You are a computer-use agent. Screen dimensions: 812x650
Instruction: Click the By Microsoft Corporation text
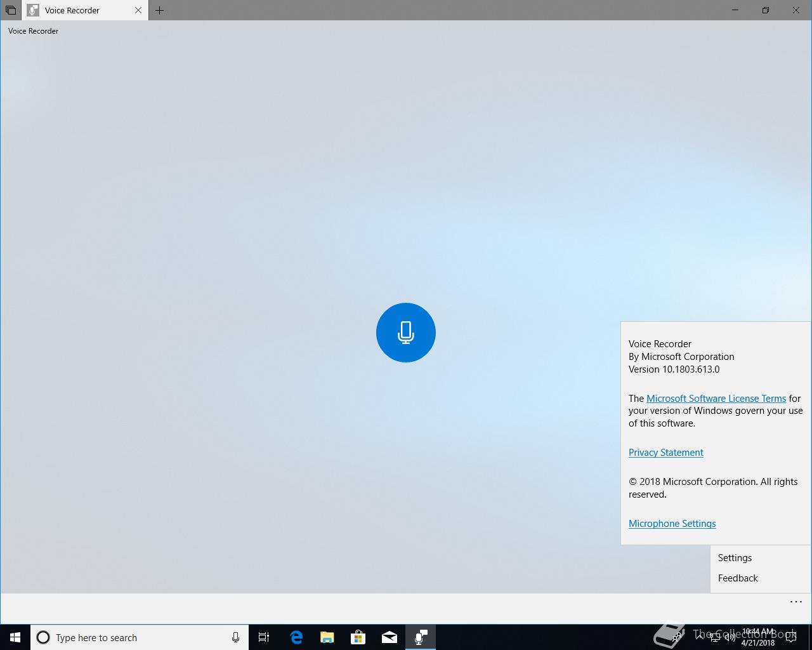pos(681,356)
